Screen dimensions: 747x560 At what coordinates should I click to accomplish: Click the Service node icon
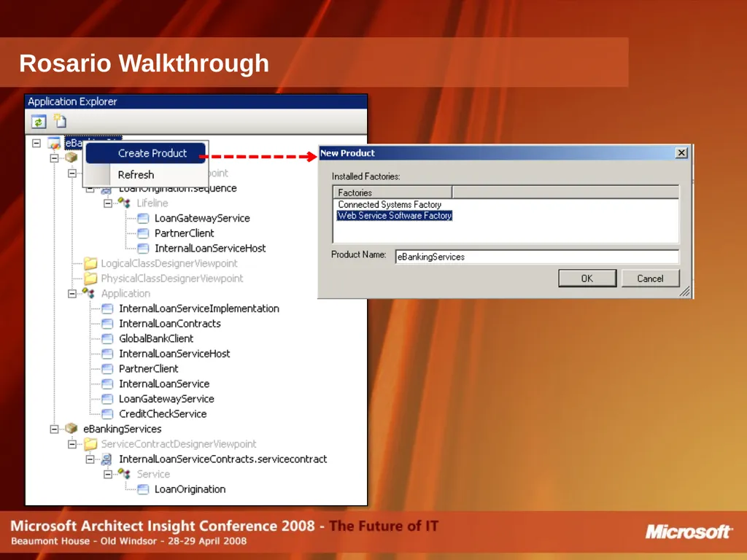coord(125,474)
